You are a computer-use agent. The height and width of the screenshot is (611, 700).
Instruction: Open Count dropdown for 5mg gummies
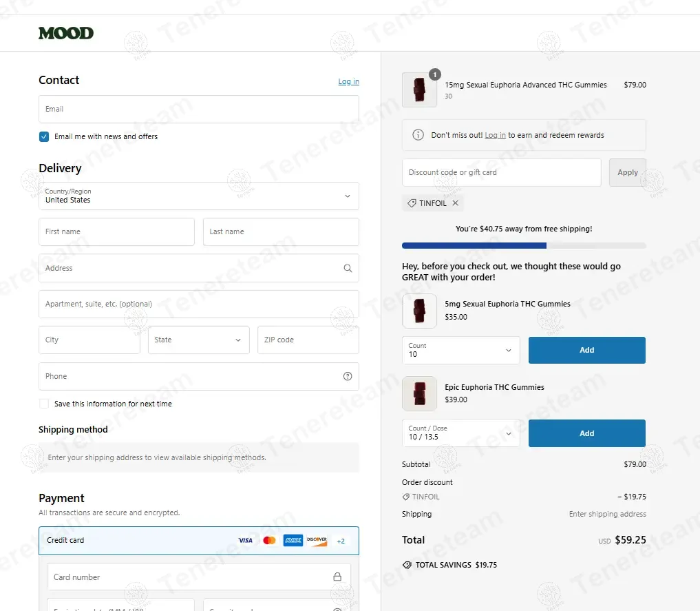[x=460, y=350]
